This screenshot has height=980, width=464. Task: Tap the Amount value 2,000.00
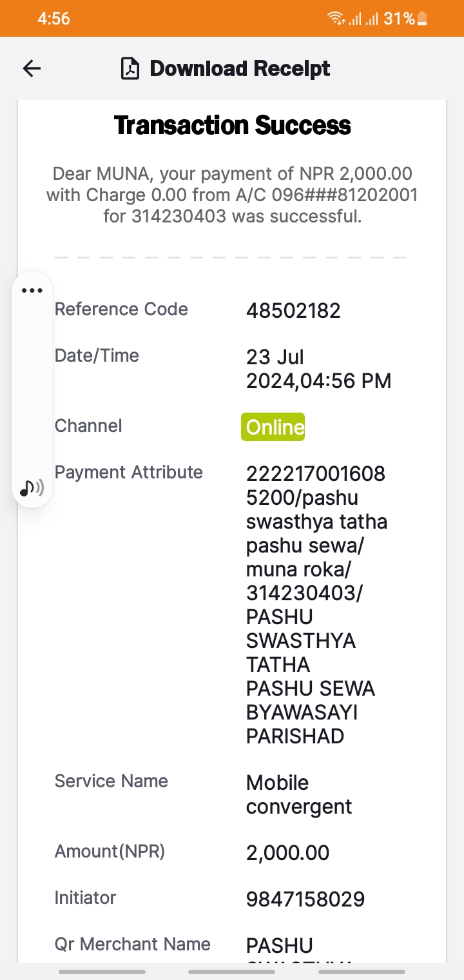point(288,852)
